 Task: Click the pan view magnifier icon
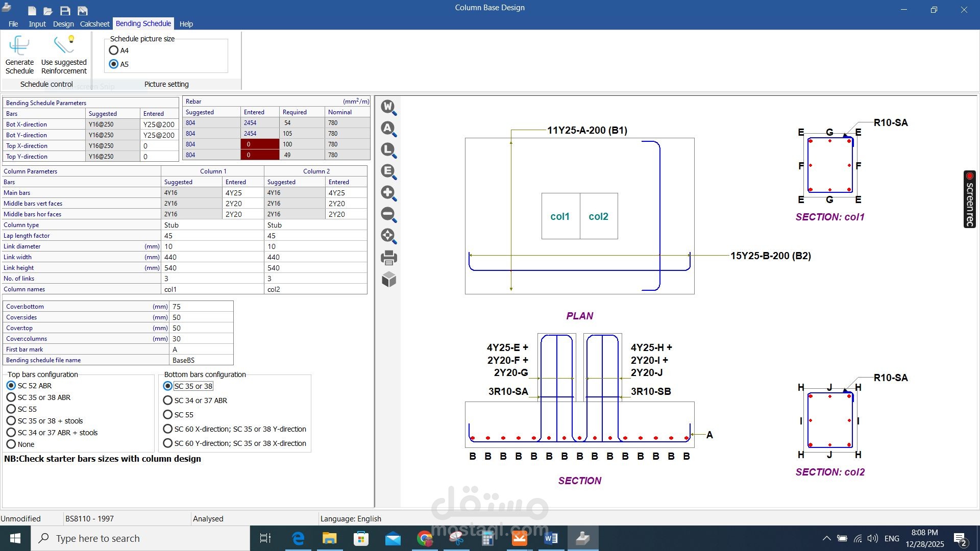[x=388, y=236]
